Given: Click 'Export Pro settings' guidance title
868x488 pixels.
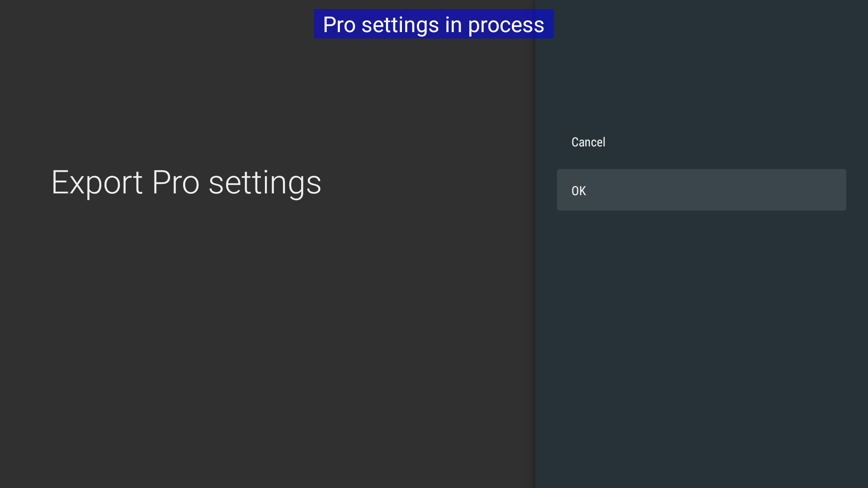Looking at the screenshot, I should coord(186,183).
